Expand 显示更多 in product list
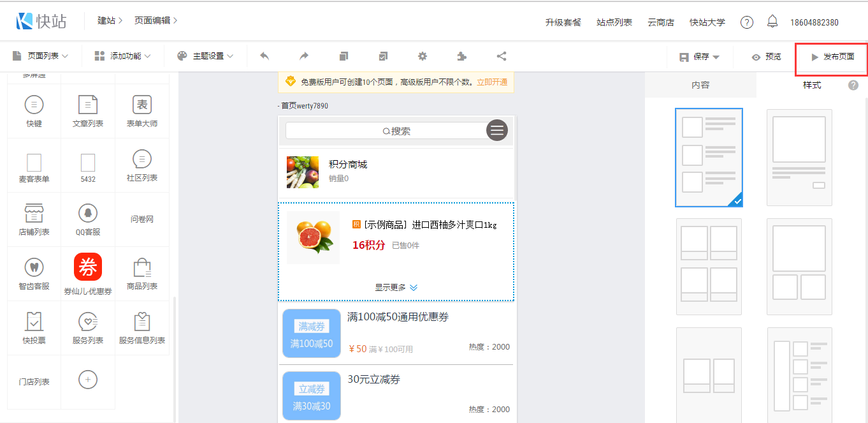Viewport: 868px width, 423px height. (x=396, y=288)
